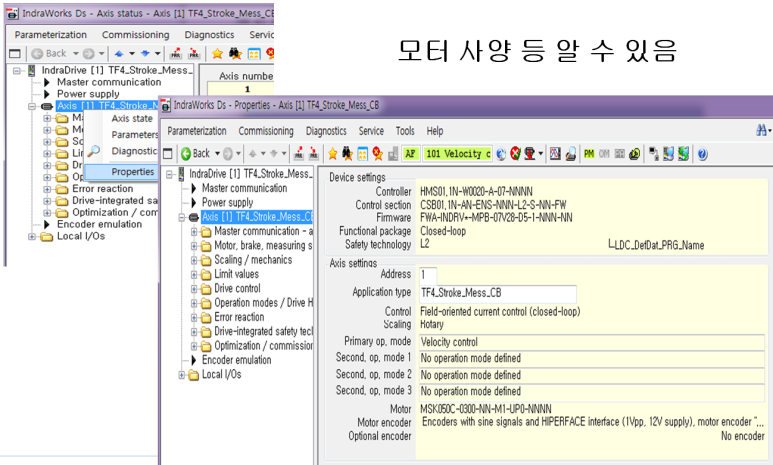This screenshot has width=773, height=465.
Task: Click the '101 Velocity c' status field
Action: 457,154
